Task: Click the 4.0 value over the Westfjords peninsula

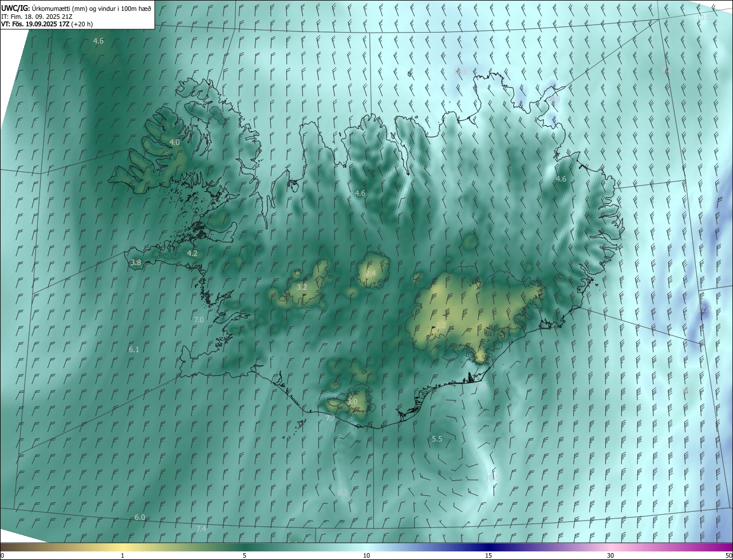Action: [175, 142]
